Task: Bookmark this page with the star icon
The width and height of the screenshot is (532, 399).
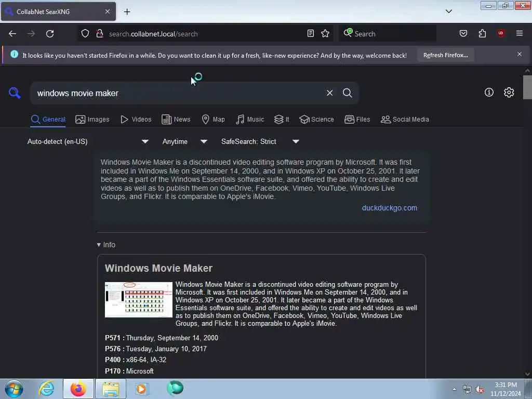Action: [325, 34]
